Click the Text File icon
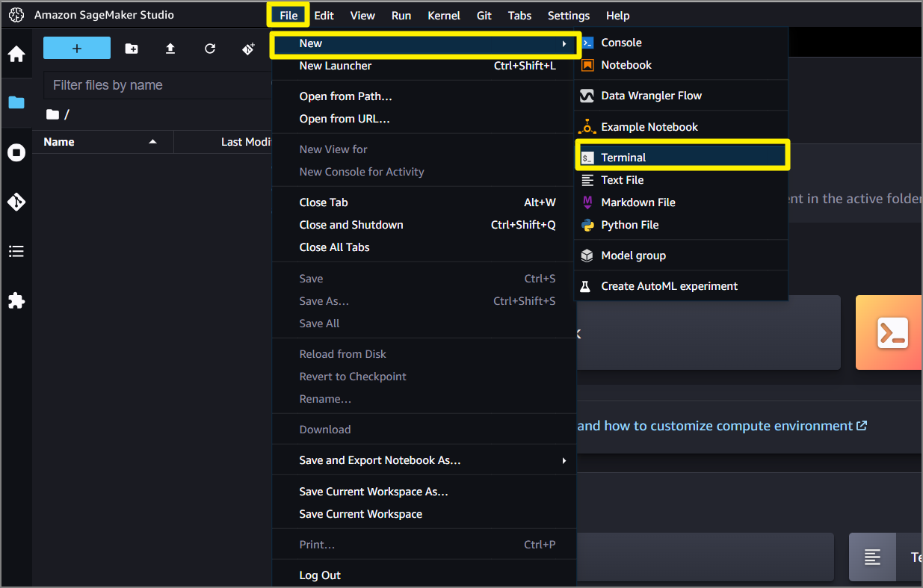923x588 pixels. (587, 180)
